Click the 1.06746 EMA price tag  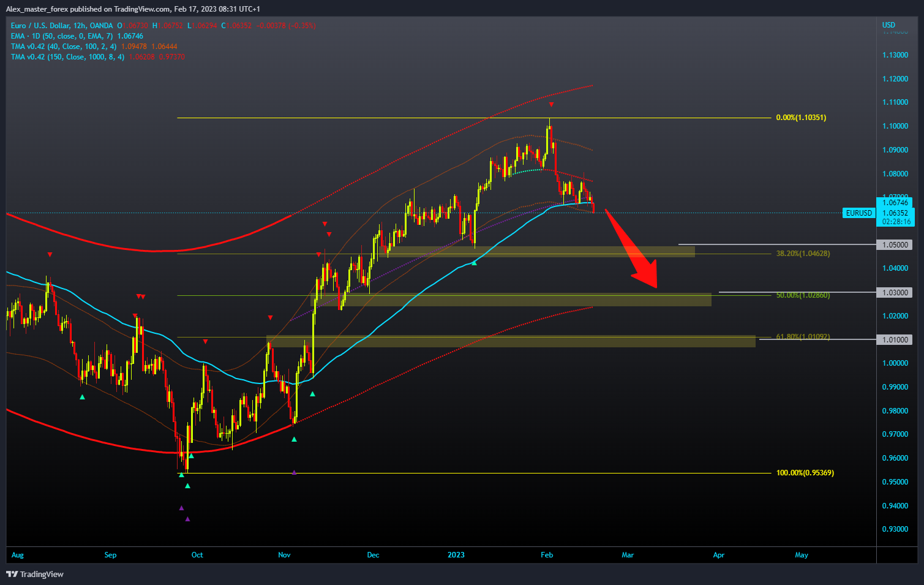point(895,202)
